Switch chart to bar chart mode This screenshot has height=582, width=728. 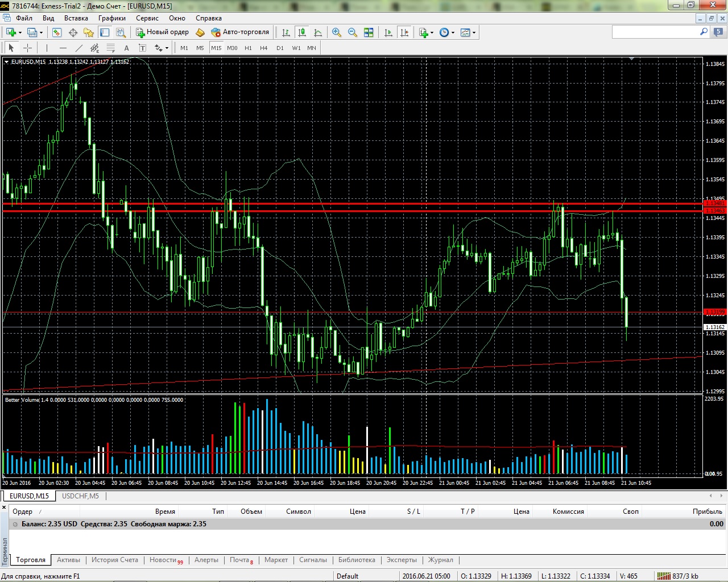click(x=286, y=32)
